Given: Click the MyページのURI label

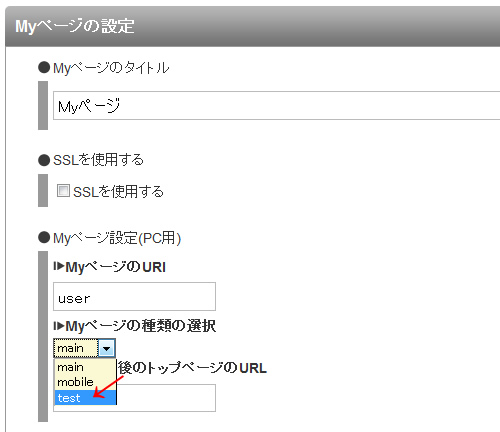Looking at the screenshot, I should pos(115,267).
